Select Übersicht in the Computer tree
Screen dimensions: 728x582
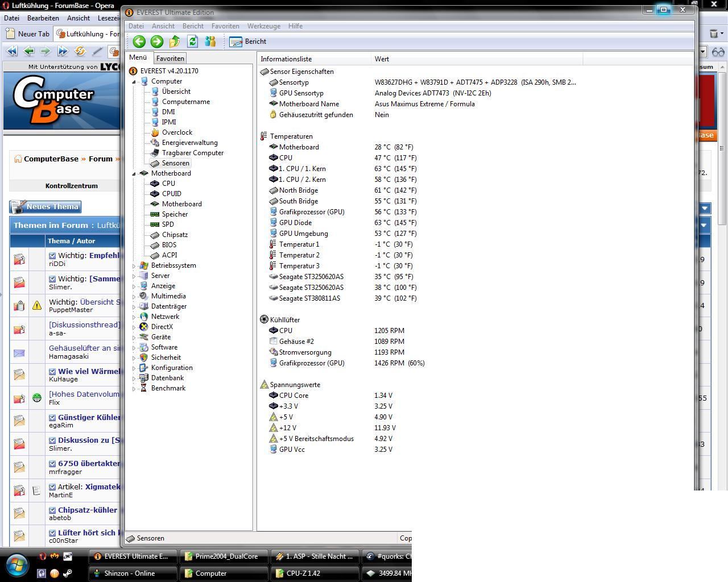(x=176, y=92)
